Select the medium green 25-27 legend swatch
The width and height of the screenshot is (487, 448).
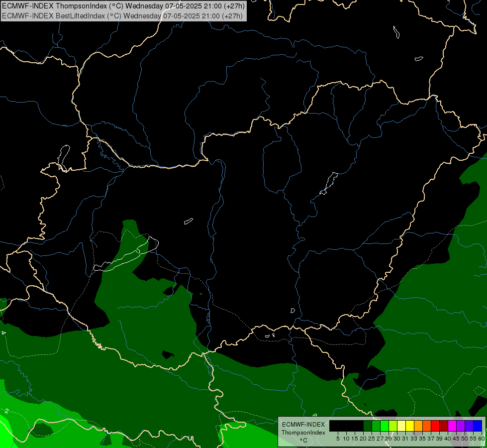376,426
